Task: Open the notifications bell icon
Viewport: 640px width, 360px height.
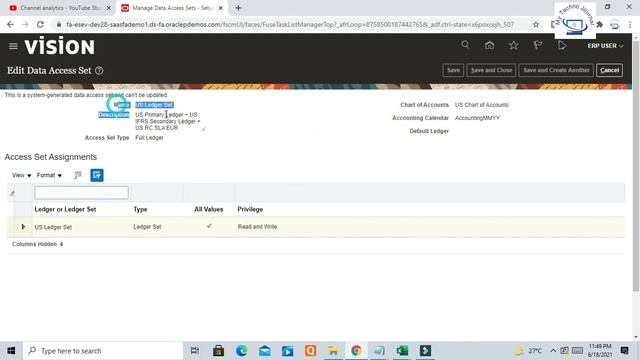Action: click(562, 45)
